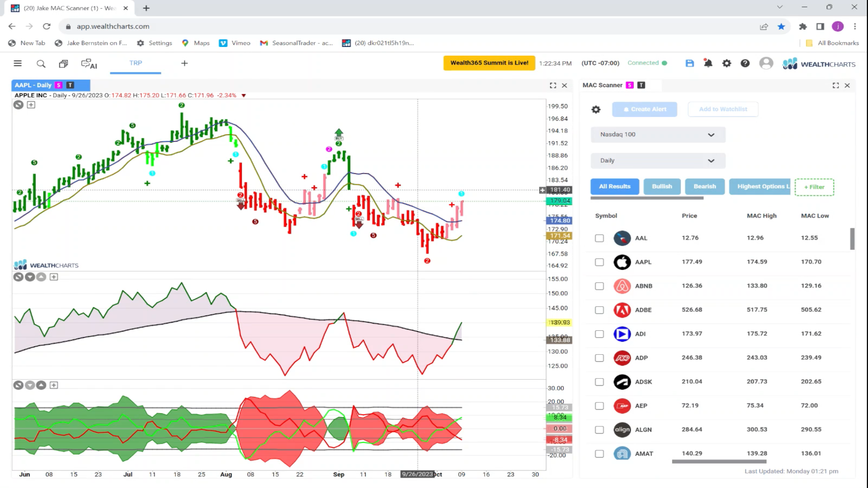Open the layouts windows icon
Image resolution: width=868 pixels, height=488 pixels.
tap(63, 64)
